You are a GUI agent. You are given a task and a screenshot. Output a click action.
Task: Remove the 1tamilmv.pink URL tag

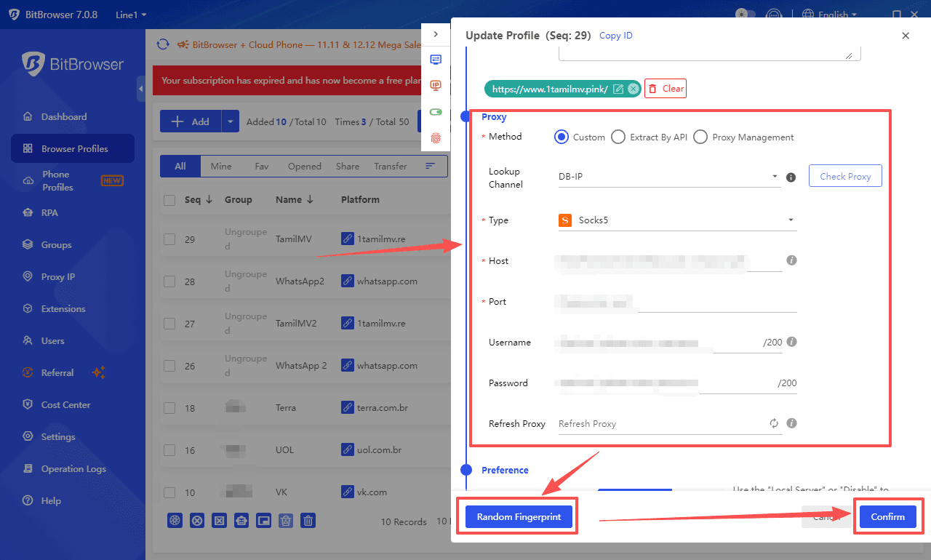[x=633, y=89]
